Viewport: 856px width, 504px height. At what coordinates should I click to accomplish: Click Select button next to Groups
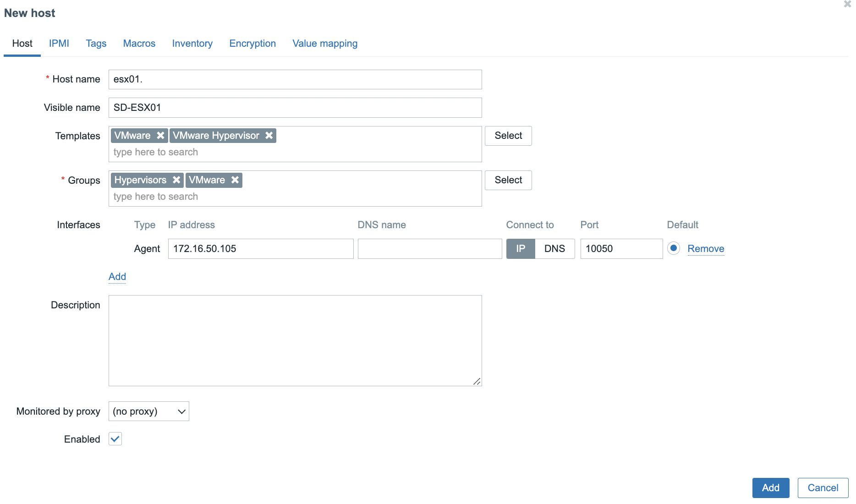coord(508,180)
